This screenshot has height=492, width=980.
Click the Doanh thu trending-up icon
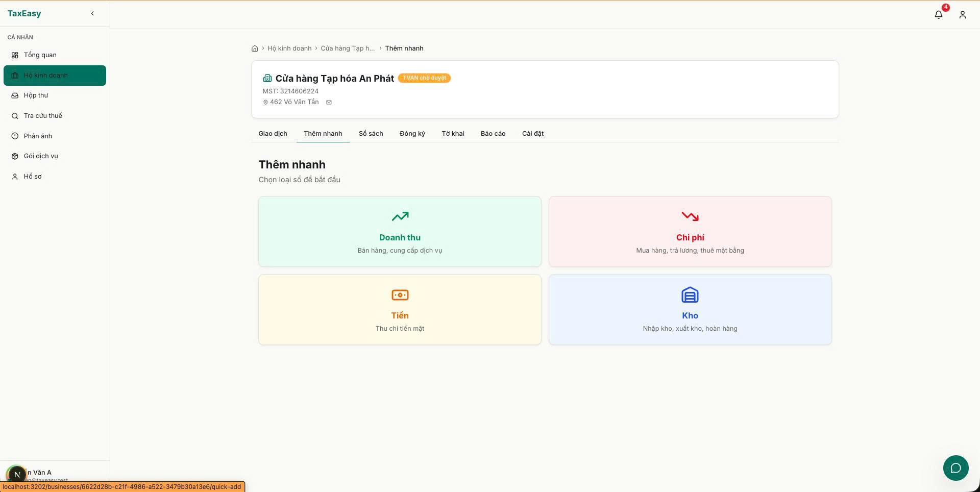400,216
